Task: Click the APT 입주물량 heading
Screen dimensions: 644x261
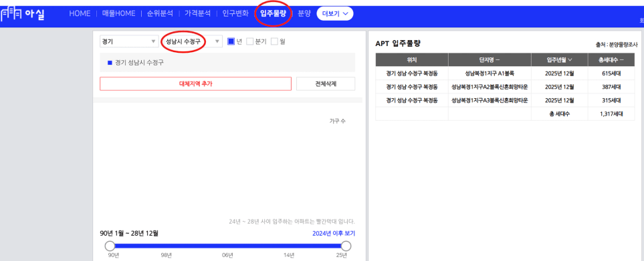Action: [x=398, y=43]
